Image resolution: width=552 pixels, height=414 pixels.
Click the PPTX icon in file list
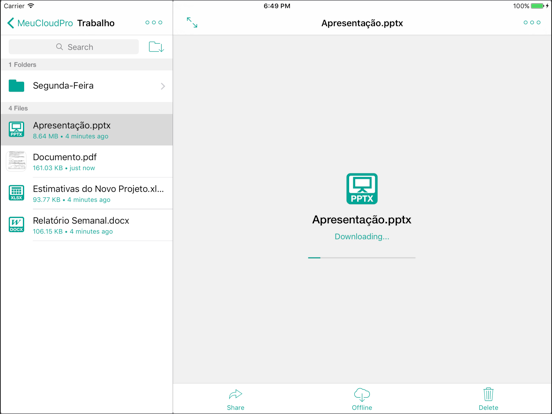coord(16,129)
